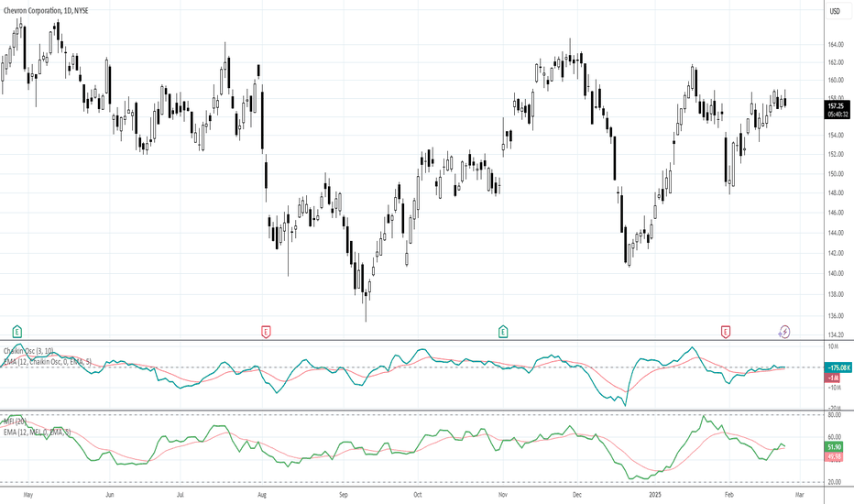Image resolution: width=854 pixels, height=504 pixels.
Task: Click the current price label 157.25
Action: [x=836, y=106]
